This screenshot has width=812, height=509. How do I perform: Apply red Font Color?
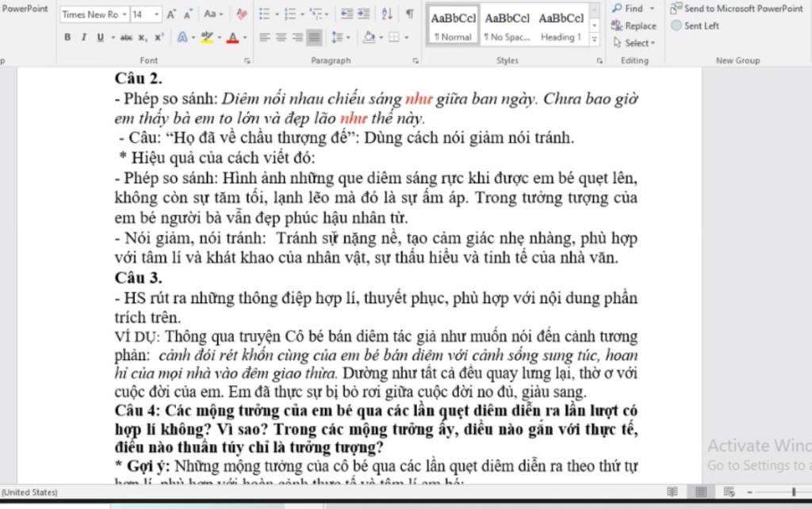[232, 37]
